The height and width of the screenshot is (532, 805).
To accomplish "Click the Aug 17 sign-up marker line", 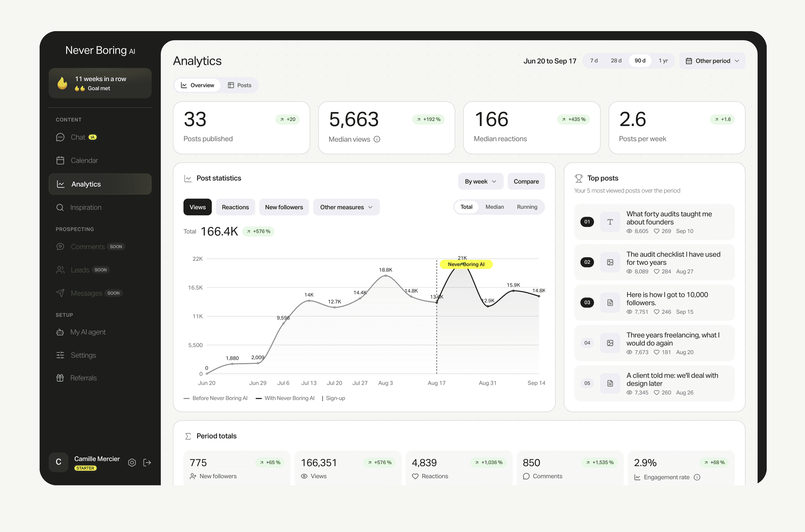I will [x=437, y=317].
